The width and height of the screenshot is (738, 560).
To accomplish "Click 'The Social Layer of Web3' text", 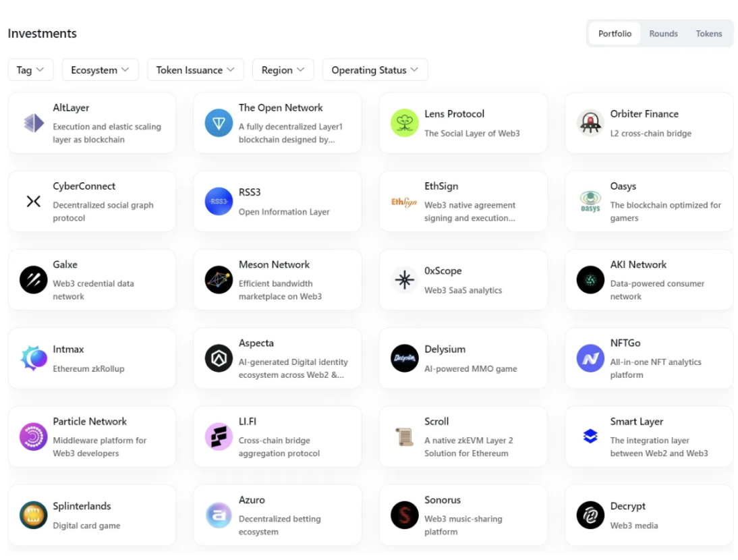I will coord(472,133).
